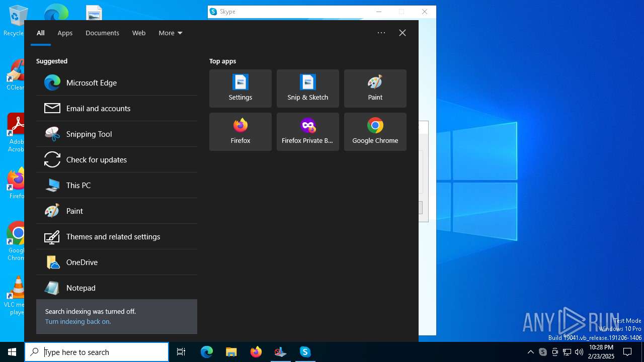Close the search panel

click(403, 33)
